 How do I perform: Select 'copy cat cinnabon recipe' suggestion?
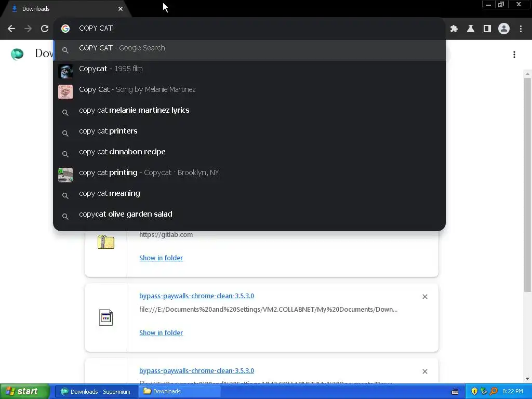coord(249,154)
